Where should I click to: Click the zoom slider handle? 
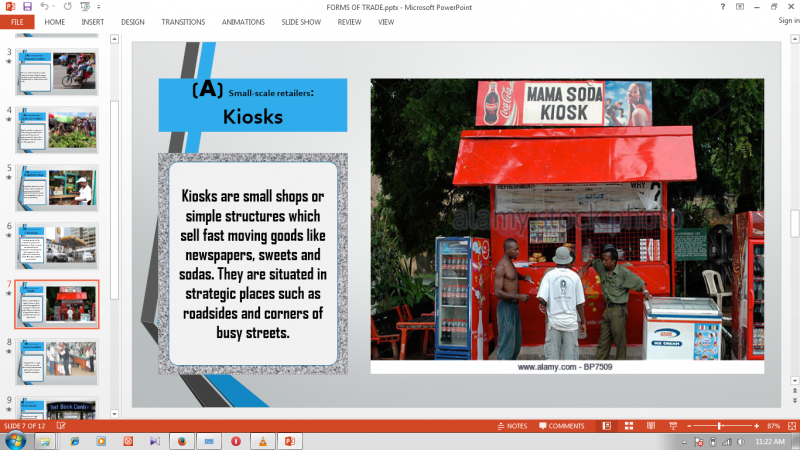coord(719,426)
